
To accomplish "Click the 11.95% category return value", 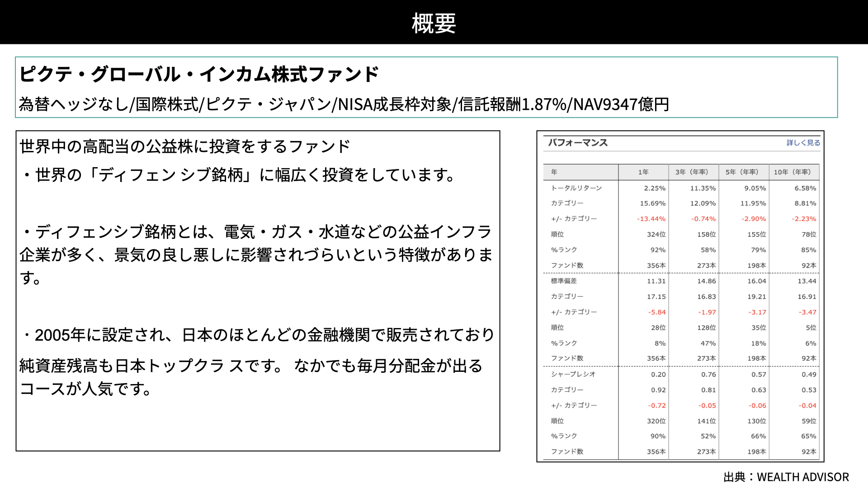I will click(753, 204).
